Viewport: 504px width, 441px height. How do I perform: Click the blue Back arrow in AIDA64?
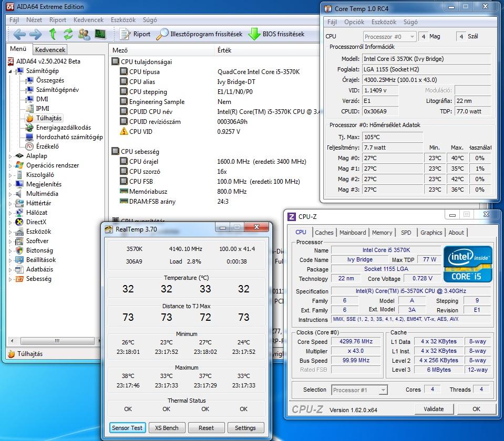[x=19, y=34]
